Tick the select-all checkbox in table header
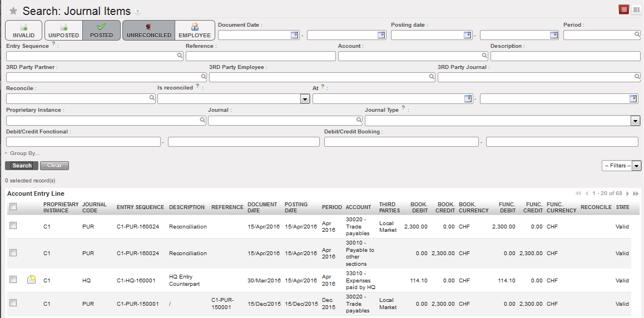644x318 pixels. (x=13, y=207)
